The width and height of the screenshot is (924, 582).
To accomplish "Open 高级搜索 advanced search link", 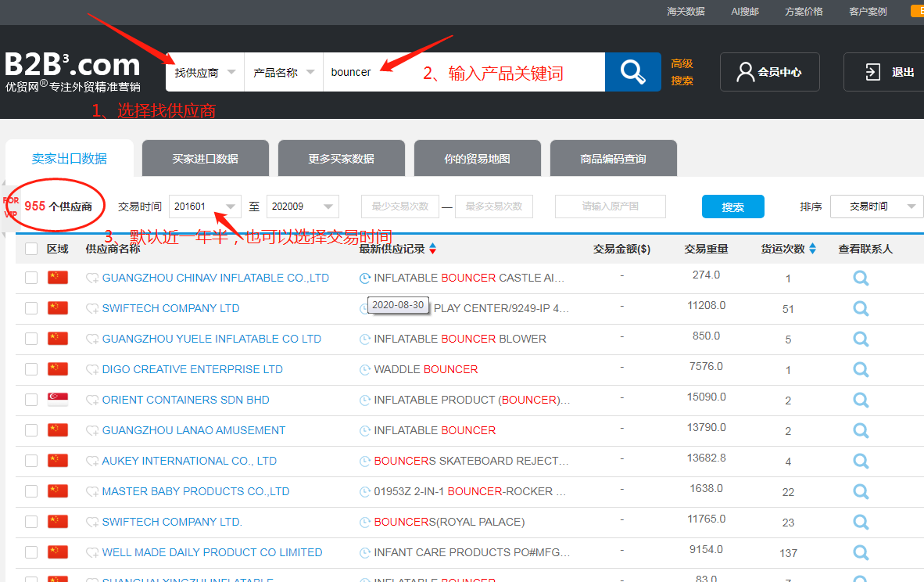I will click(682, 72).
